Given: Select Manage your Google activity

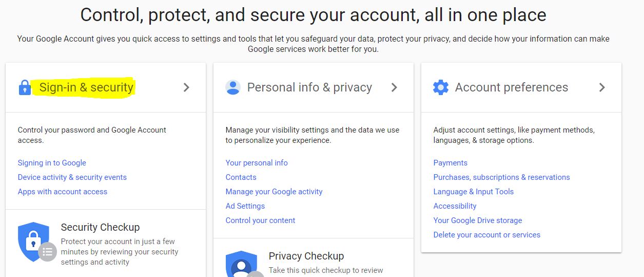Looking at the screenshot, I should (274, 192).
